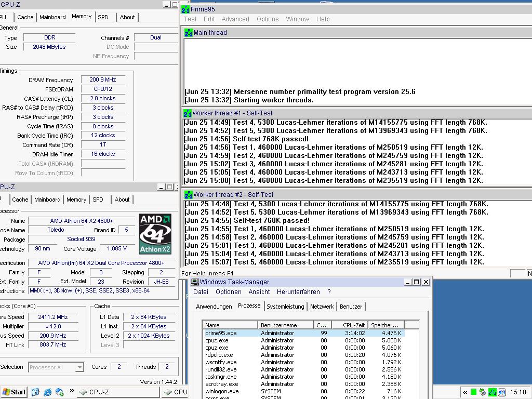This screenshot has width=532, height=399.
Task: Launch Internet Explorer from the quick launch bar
Action: pos(47,392)
